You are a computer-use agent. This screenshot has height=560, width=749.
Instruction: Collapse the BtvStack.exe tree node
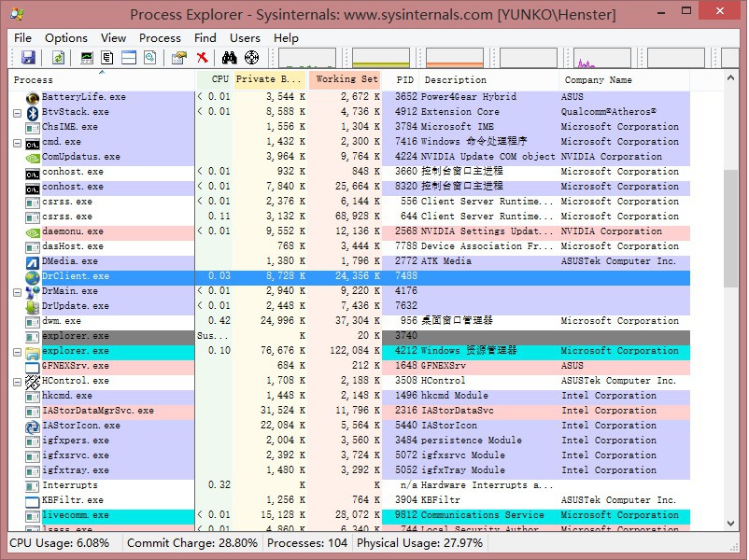coord(17,112)
